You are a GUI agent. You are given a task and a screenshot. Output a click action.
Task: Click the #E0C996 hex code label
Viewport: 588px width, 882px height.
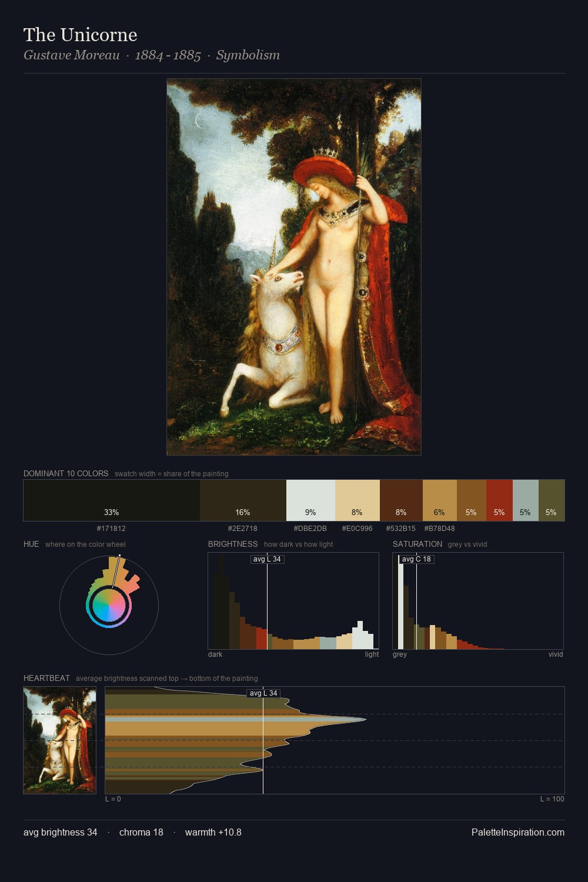click(x=358, y=529)
